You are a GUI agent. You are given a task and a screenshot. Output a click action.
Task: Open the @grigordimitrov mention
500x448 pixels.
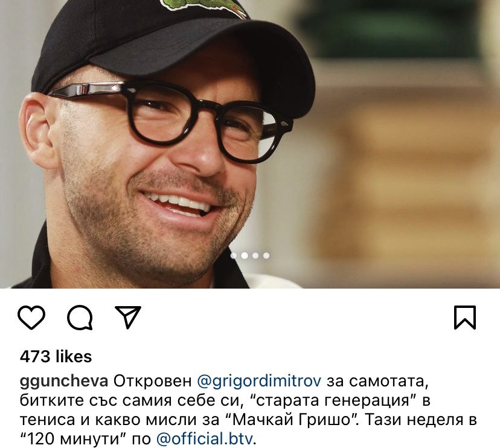[x=259, y=381]
